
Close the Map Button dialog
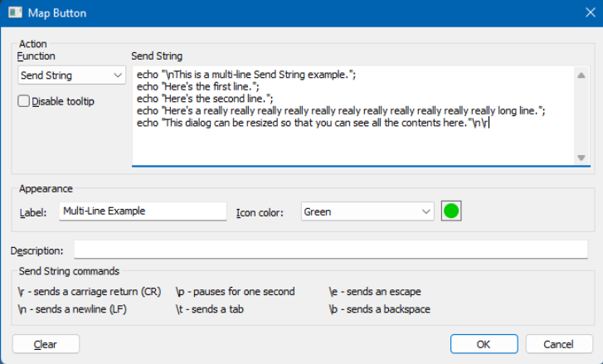click(584, 13)
